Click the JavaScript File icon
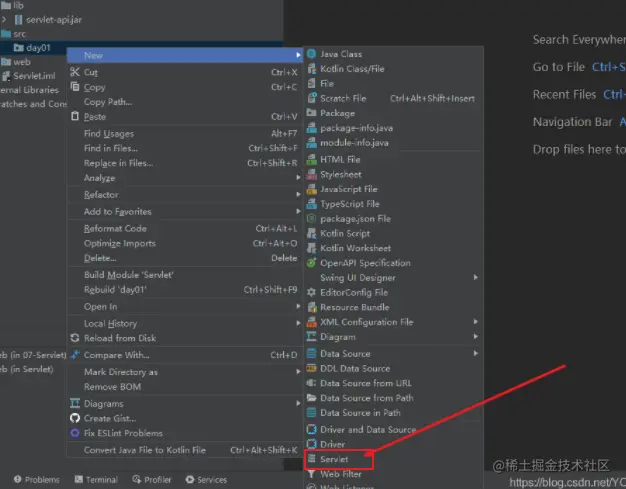The height and width of the screenshot is (489, 626). coord(311,189)
